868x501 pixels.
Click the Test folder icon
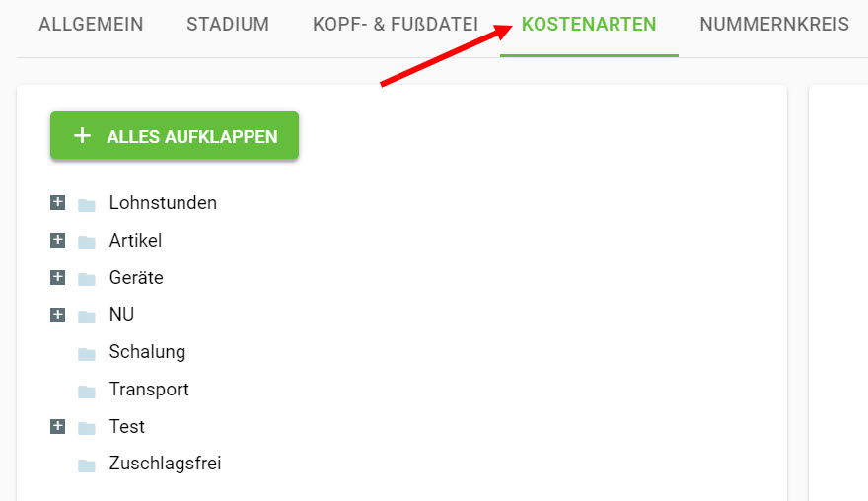[87, 428]
